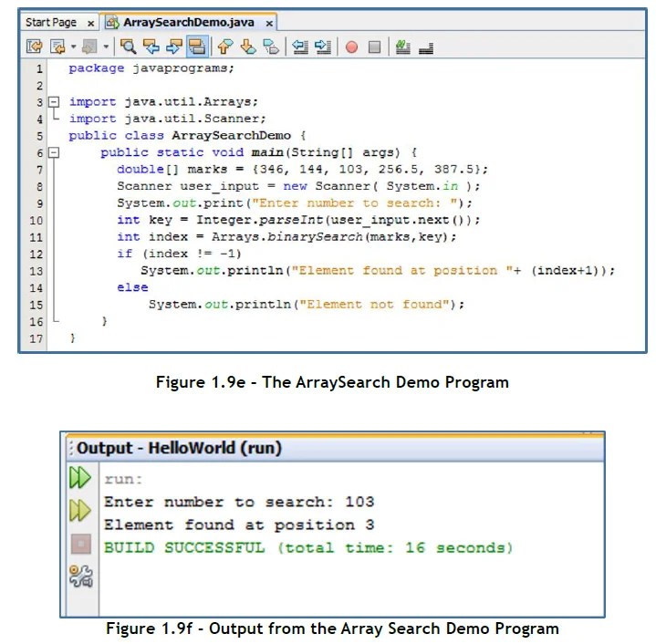Click the Comment lines icon
Image resolution: width=656 pixels, height=644 pixels.
[403, 47]
